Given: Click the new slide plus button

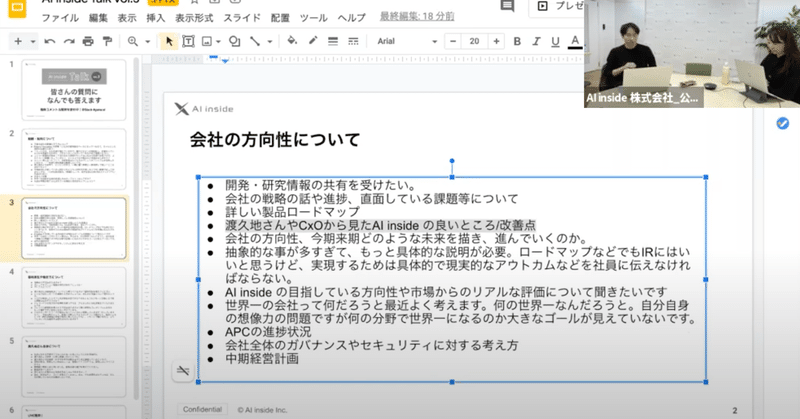Looking at the screenshot, I should point(18,41).
